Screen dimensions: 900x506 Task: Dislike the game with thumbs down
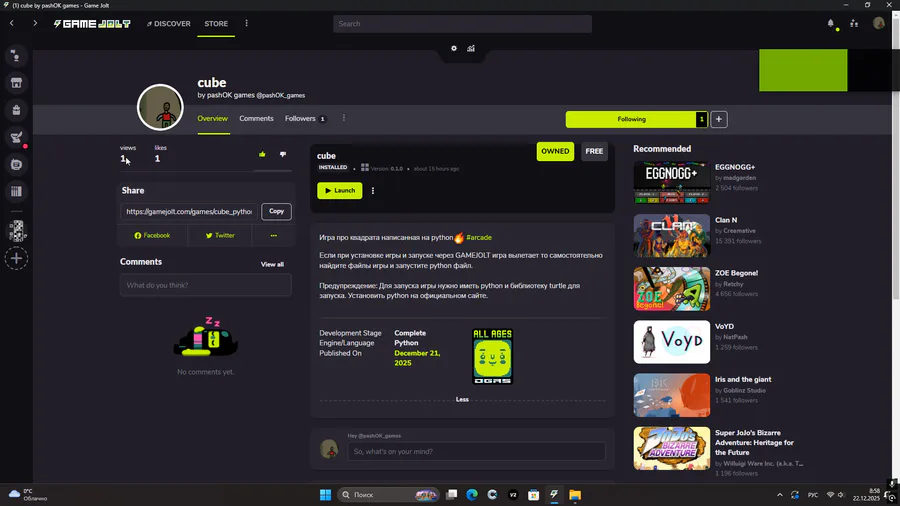coord(283,154)
